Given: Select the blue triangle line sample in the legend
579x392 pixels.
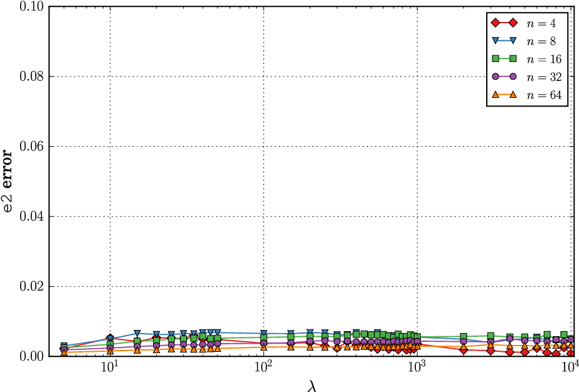Looking at the screenshot, I should (x=504, y=41).
